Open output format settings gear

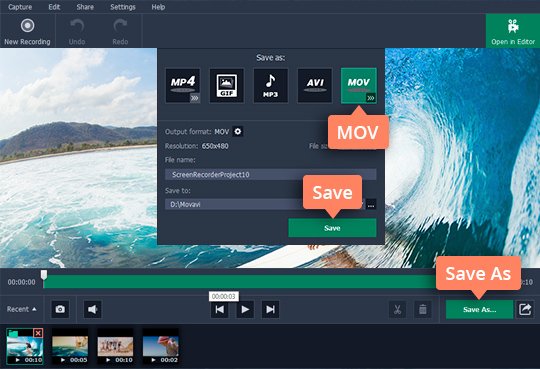click(238, 132)
